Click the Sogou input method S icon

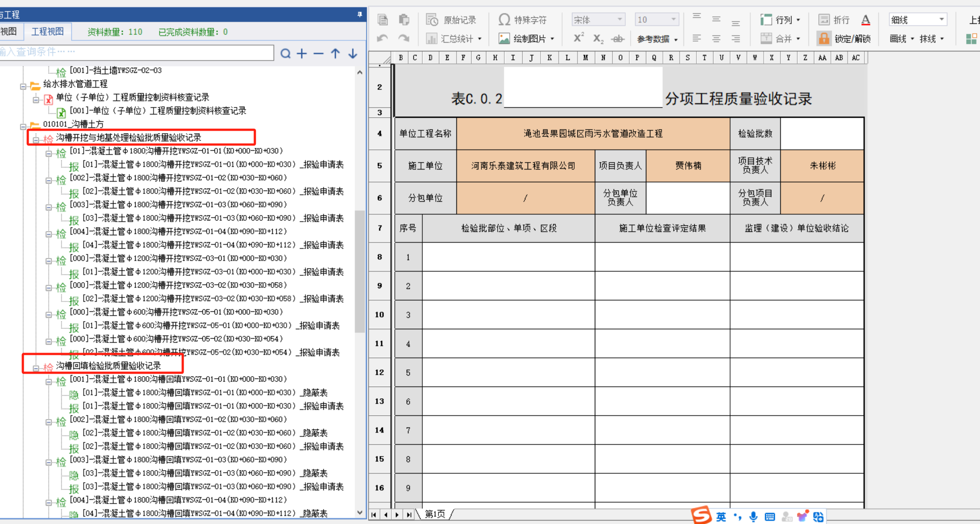pyautogui.click(x=701, y=515)
